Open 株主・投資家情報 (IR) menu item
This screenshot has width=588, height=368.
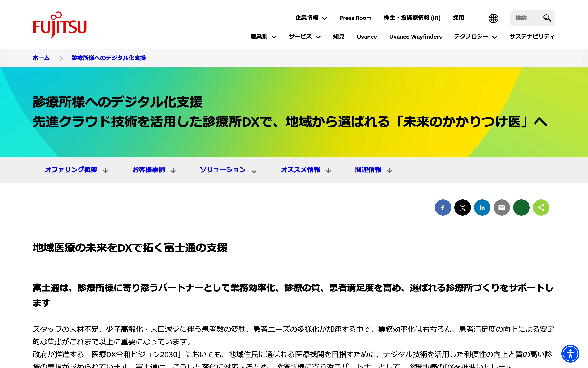pos(412,18)
